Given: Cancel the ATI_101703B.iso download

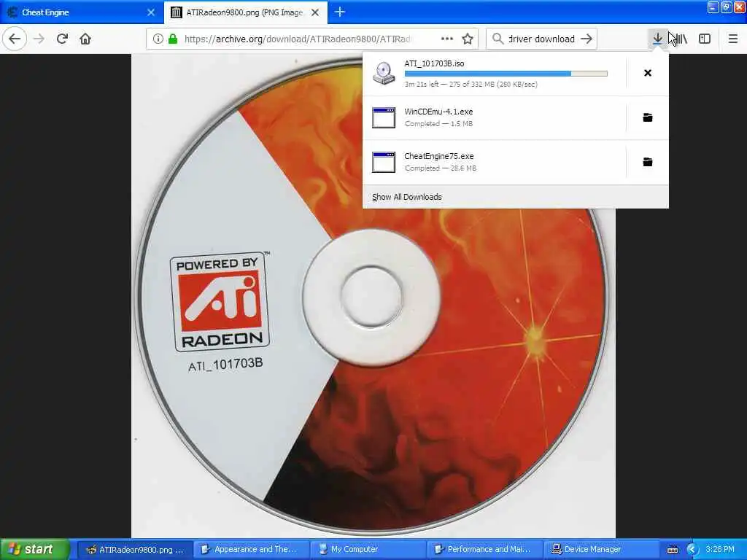Looking at the screenshot, I should [x=648, y=73].
